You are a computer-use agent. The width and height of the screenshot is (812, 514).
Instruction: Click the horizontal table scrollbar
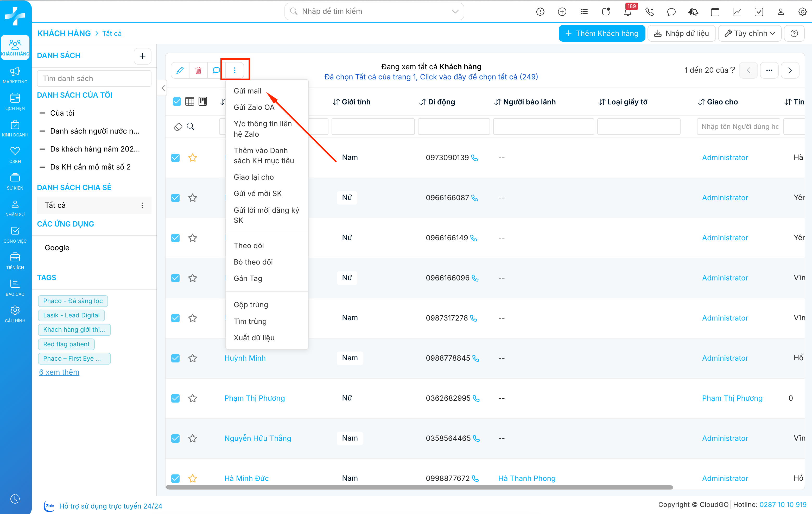click(419, 487)
